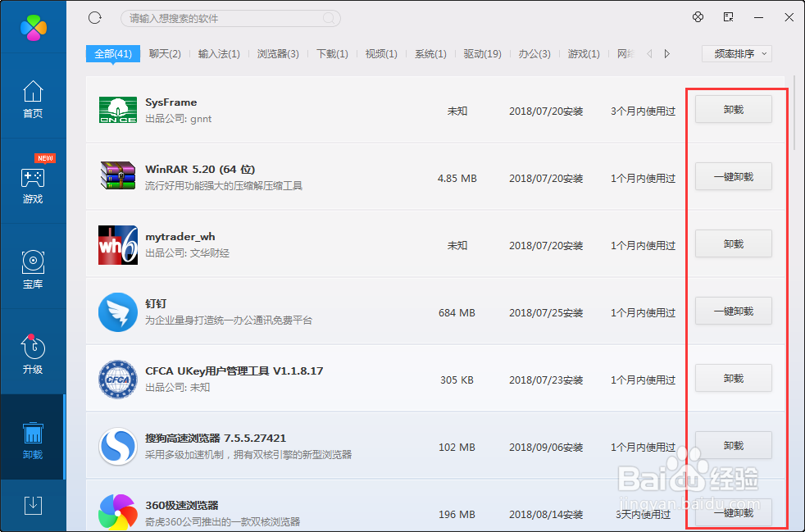Click the refresh icon beside search box

[94, 16]
